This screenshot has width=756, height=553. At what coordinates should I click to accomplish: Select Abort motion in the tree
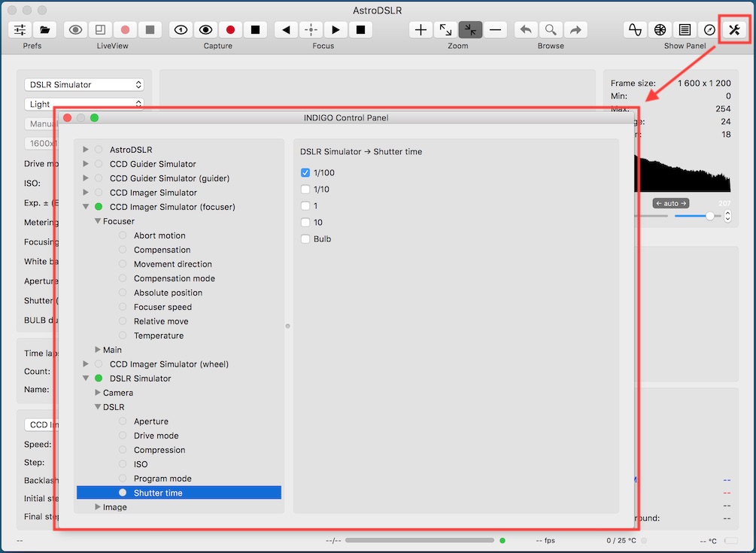point(159,235)
